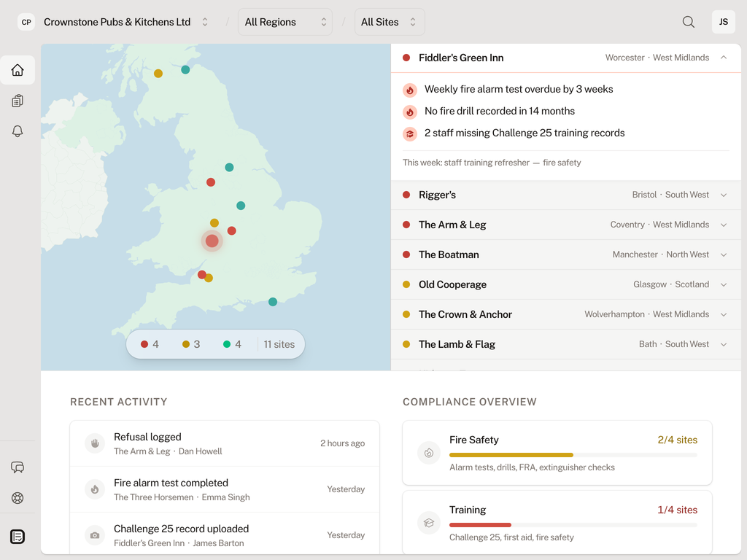The height and width of the screenshot is (560, 747).
Task: Expand the Rigger's site details
Action: click(x=724, y=195)
